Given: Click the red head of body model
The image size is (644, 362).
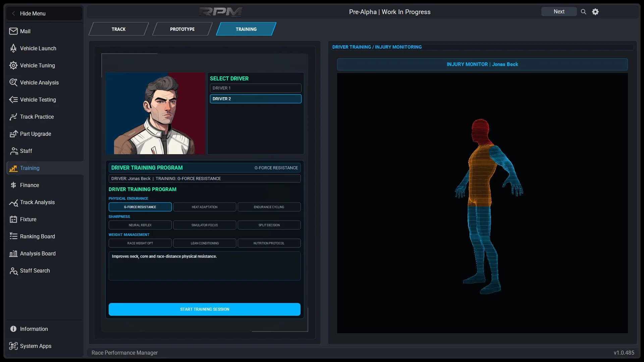Looking at the screenshot, I should (x=480, y=131).
